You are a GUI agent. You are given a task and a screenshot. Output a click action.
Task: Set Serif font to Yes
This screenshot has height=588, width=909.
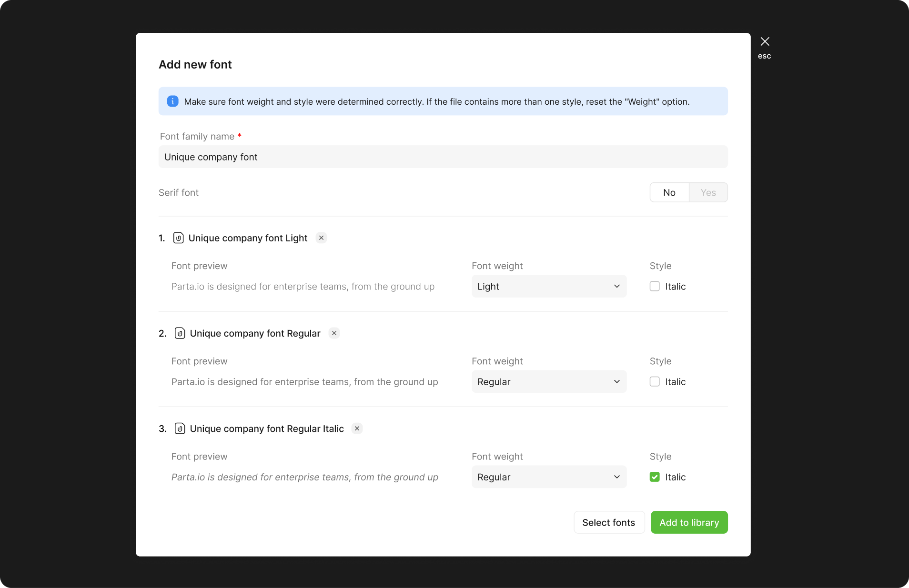click(708, 193)
